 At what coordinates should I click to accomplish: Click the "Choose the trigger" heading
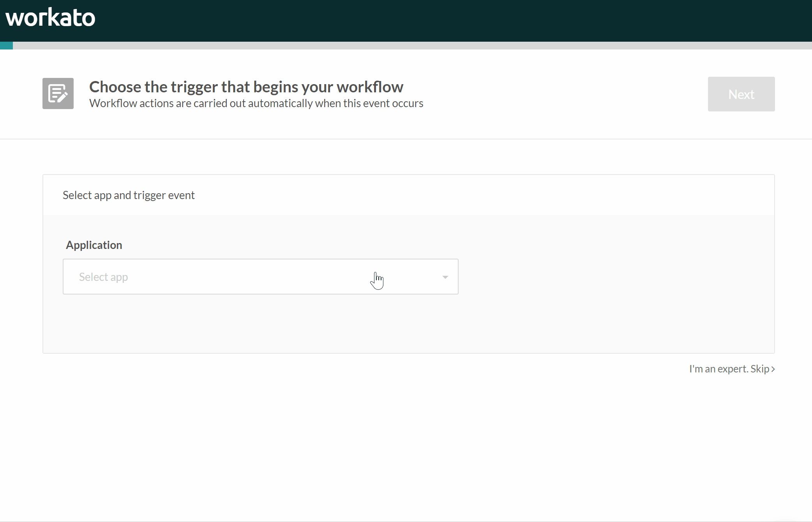coord(246,86)
